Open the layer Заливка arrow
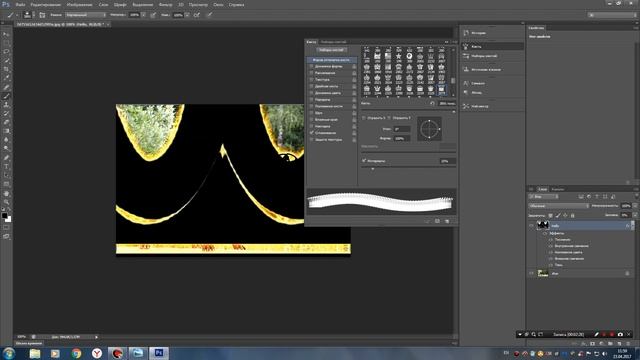The height and width of the screenshot is (360, 640). coord(635,216)
